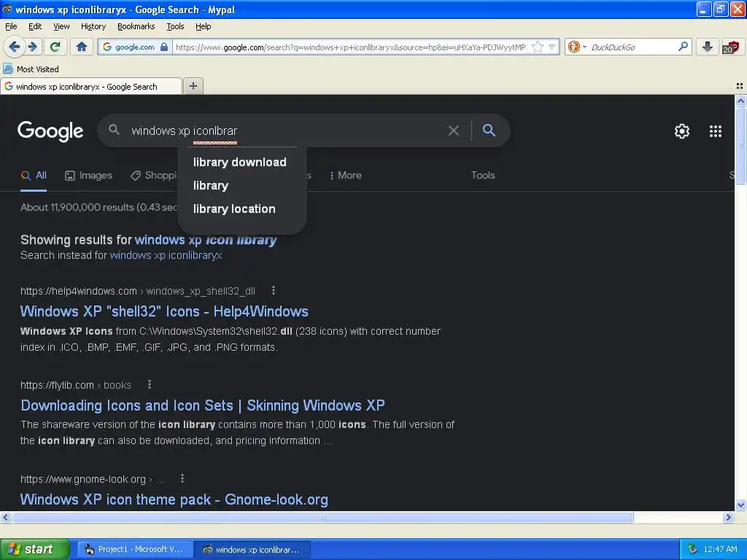Open a new tab with the plus button
This screenshot has width=747, height=560.
193,86
